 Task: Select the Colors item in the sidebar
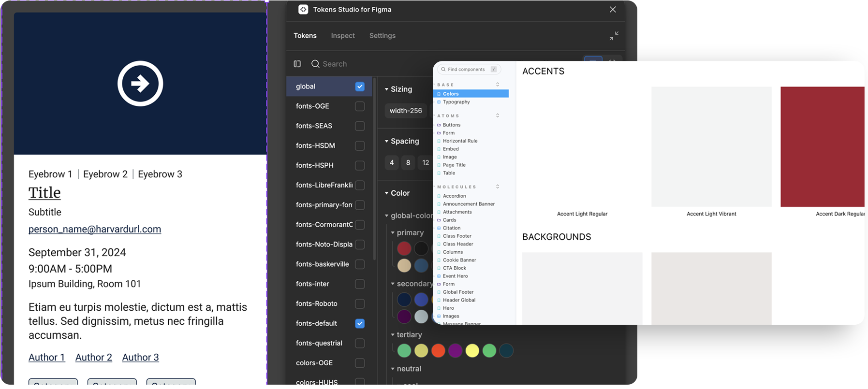[471, 94]
